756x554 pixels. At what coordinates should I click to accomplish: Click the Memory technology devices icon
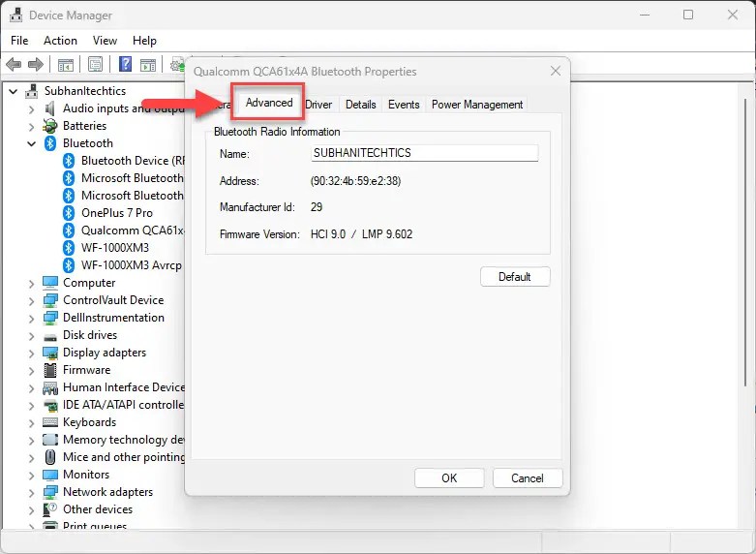click(50, 440)
